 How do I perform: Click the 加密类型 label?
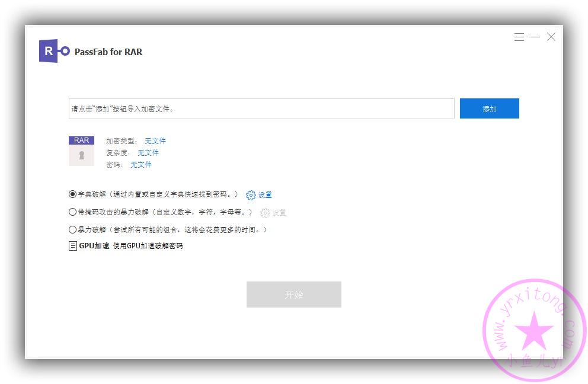(122, 141)
